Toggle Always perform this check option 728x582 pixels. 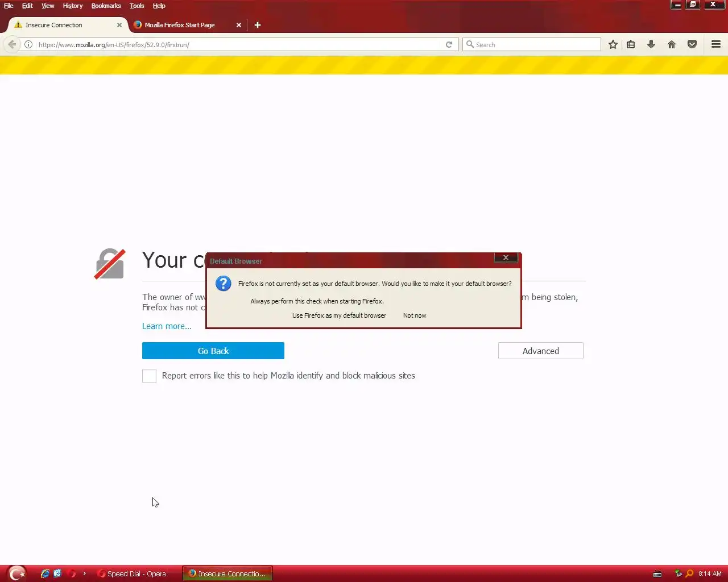click(x=317, y=301)
